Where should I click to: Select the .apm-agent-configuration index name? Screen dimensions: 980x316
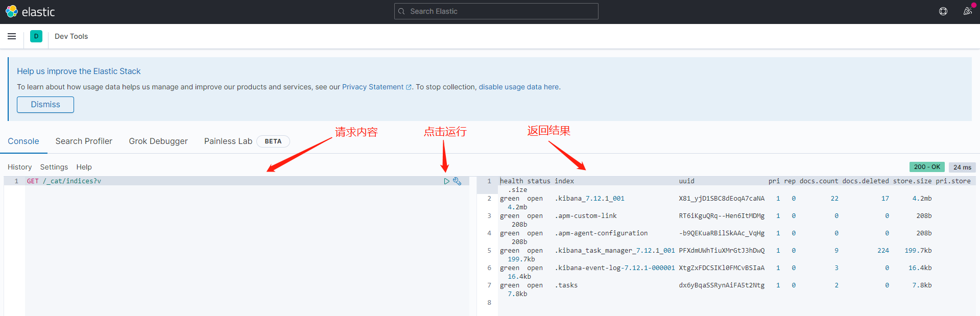point(601,233)
